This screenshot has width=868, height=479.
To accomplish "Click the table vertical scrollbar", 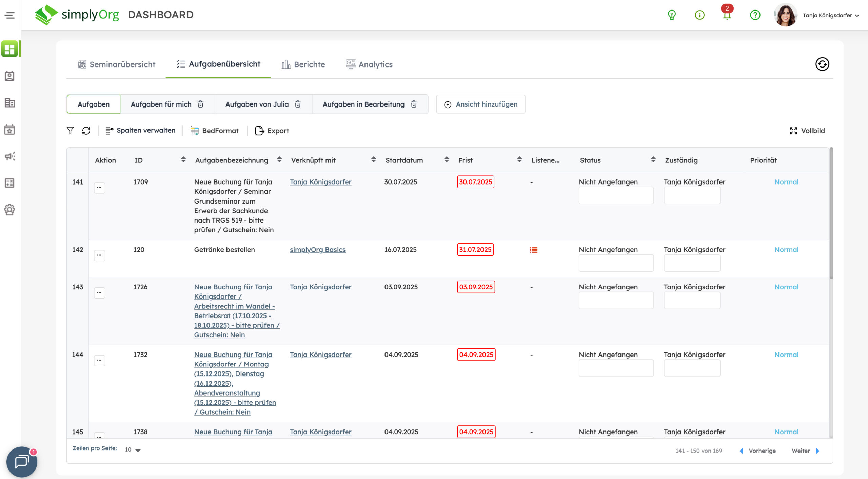I will pos(831,214).
